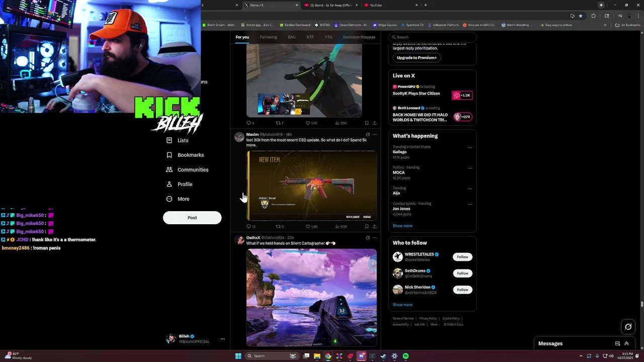Open more options on OathxX's post
This screenshot has width=644, height=362.
374,237
